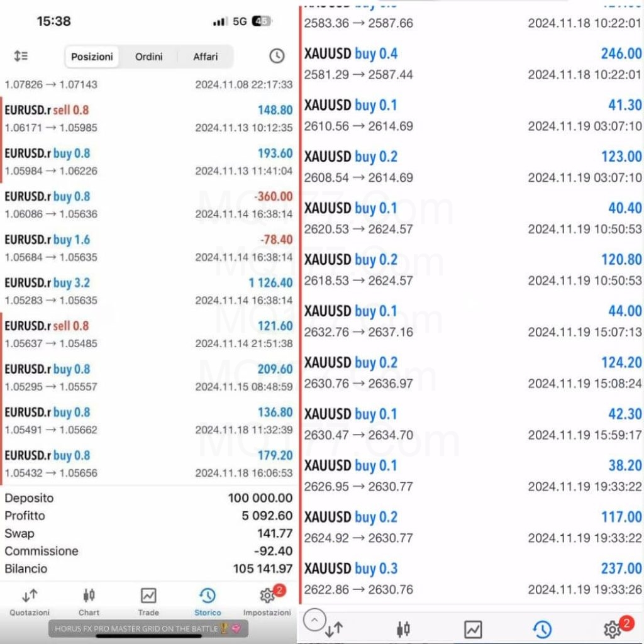The height and width of the screenshot is (644, 644).
Task: Select the XAUUSD buy 0.3 trade with 237.00 profit
Action: [x=472, y=579]
